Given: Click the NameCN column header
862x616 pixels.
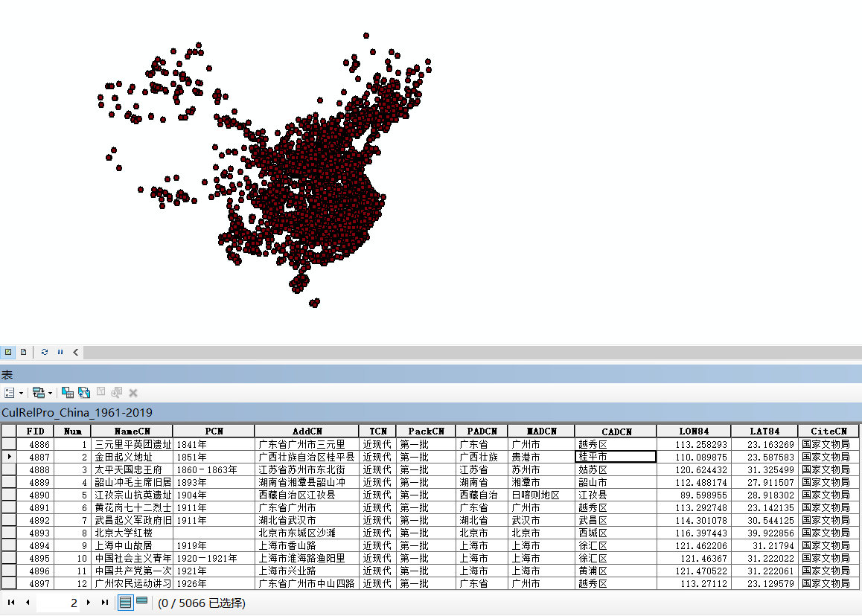Looking at the screenshot, I should coord(132,431).
